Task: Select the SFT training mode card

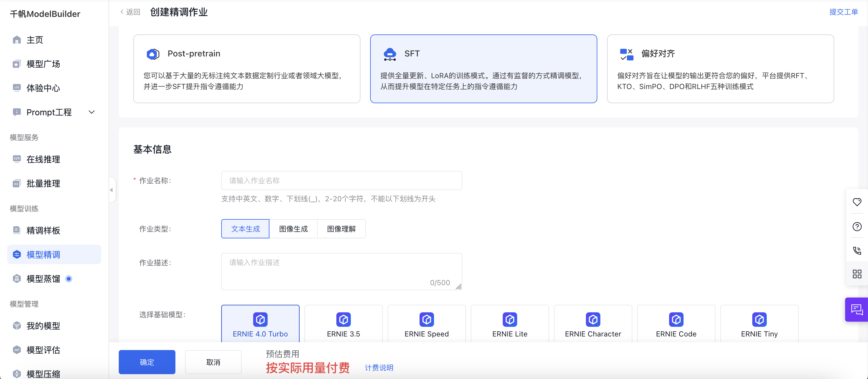Action: tap(483, 69)
